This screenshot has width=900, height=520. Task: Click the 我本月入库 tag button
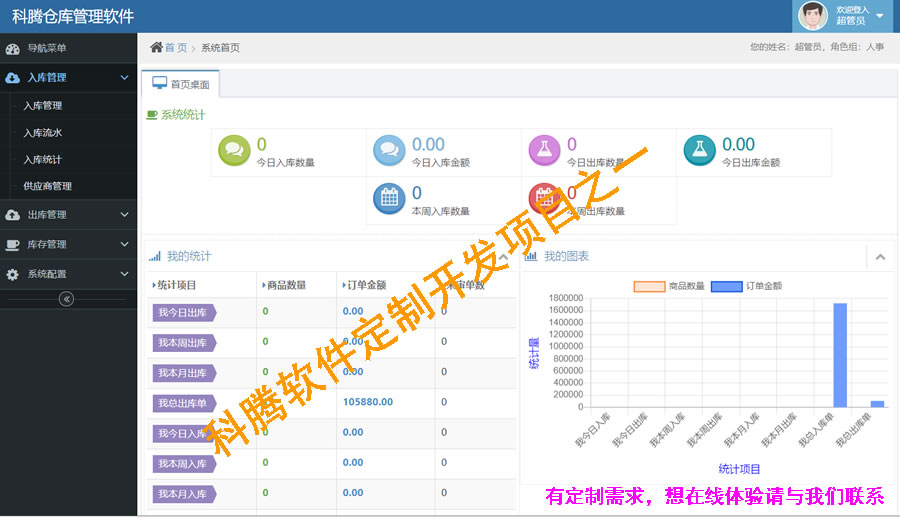pos(184,494)
